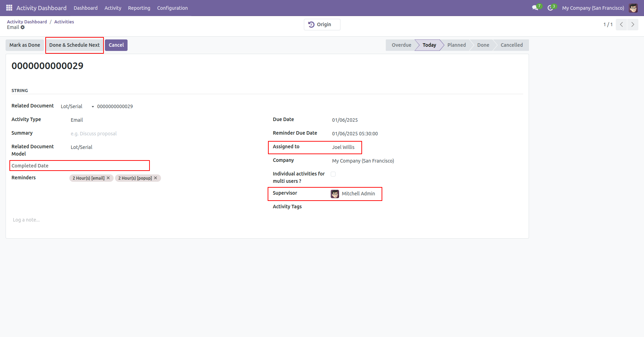Open the activities clock icon
Viewport: 644px width, 337px height.
coord(550,8)
